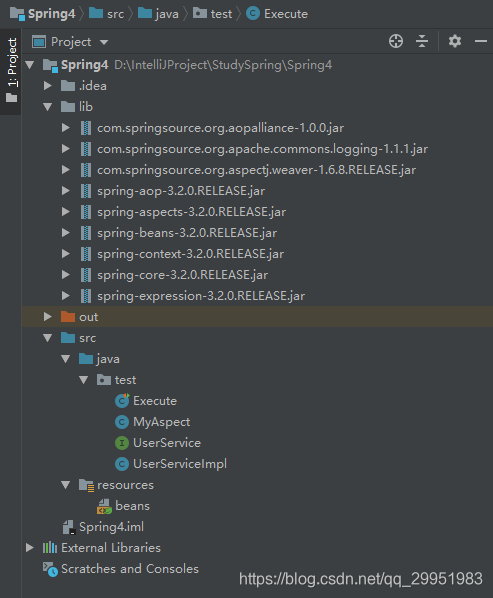The width and height of the screenshot is (493, 598).
Task: Select spring-expression-3.2.0.RELEASE.jar in the tree
Action: [x=201, y=296]
